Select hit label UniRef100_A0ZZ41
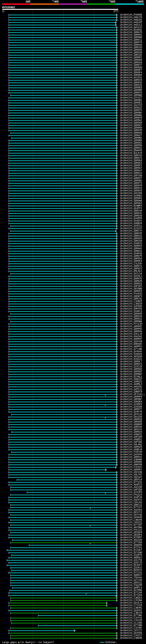 (x=131, y=77)
